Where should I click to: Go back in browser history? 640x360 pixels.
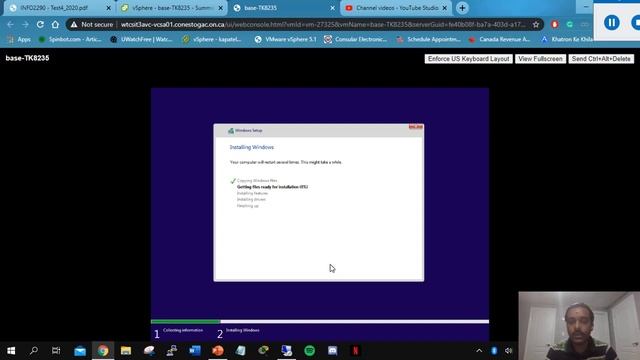click(10, 24)
